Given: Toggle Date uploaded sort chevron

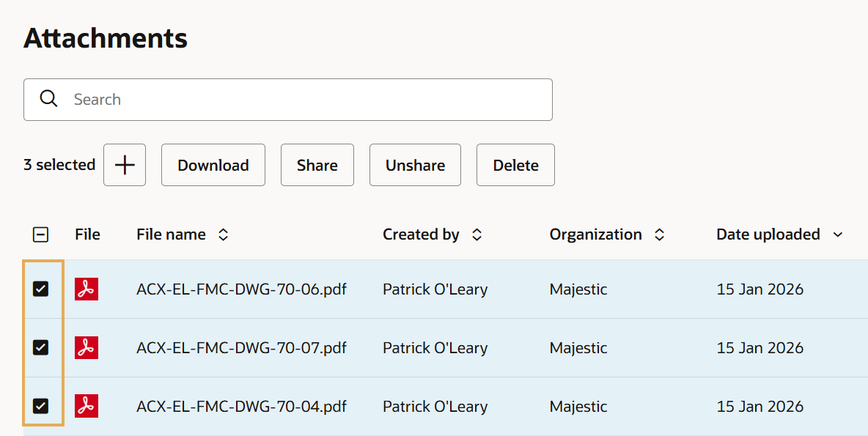Looking at the screenshot, I should coord(838,234).
